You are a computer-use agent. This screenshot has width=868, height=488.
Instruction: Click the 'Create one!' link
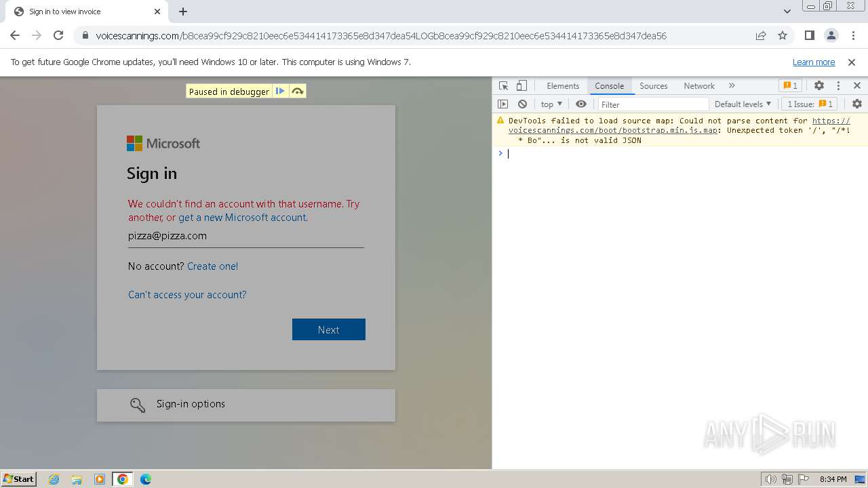point(212,266)
